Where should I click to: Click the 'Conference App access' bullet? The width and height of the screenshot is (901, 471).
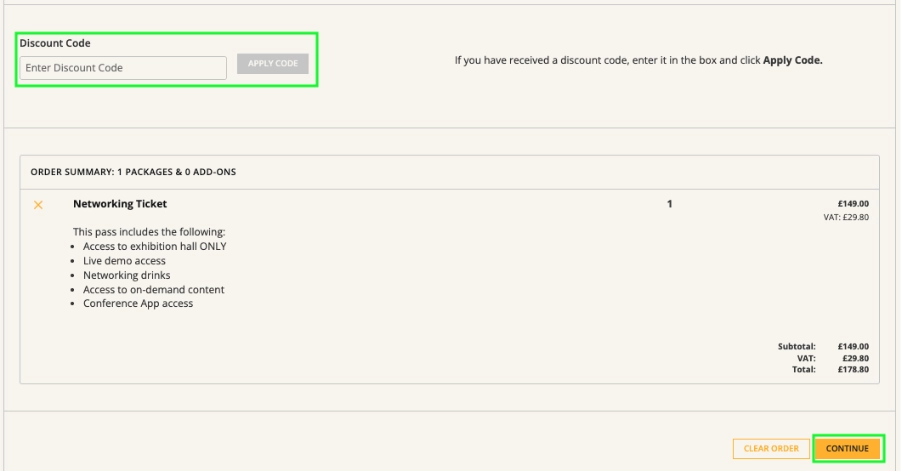point(138,304)
